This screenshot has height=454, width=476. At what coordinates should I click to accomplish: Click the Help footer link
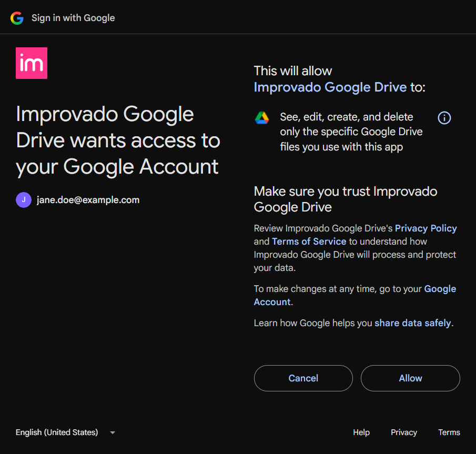[361, 432]
